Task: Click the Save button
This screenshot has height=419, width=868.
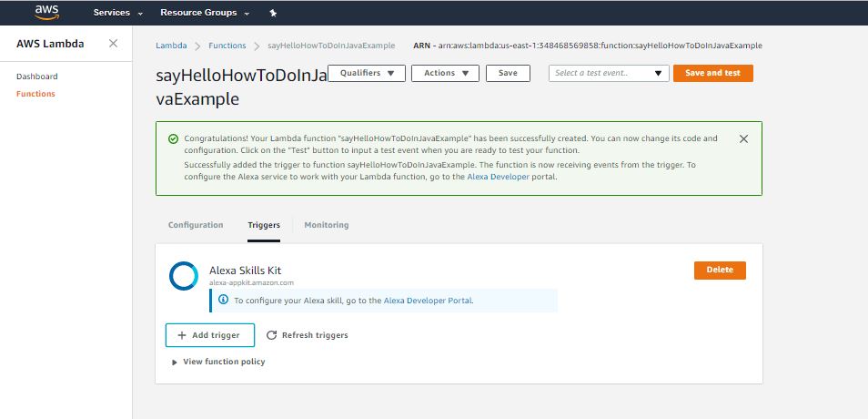Action: [509, 73]
